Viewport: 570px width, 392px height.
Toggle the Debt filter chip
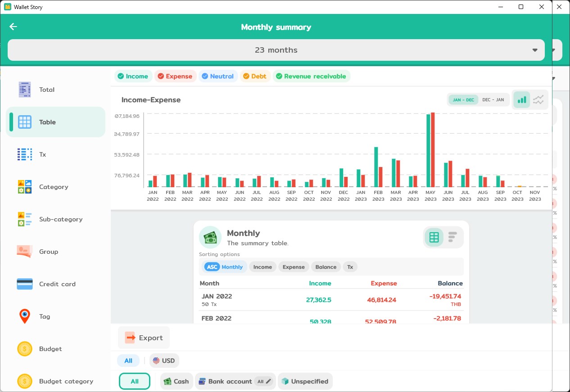click(x=255, y=76)
